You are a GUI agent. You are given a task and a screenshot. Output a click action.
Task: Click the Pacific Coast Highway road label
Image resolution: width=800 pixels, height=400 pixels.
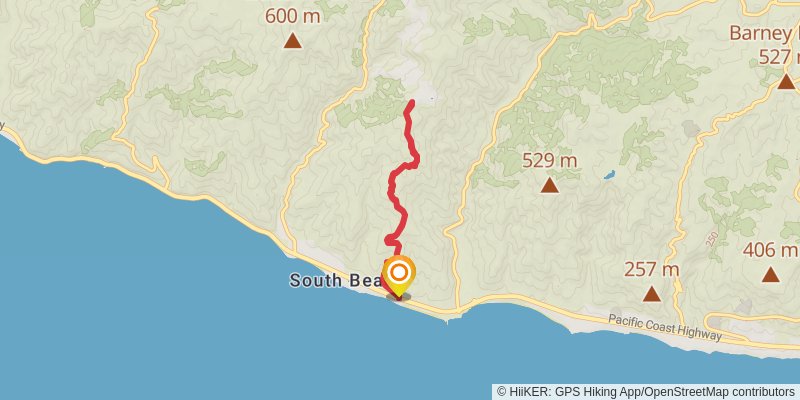coord(665,328)
